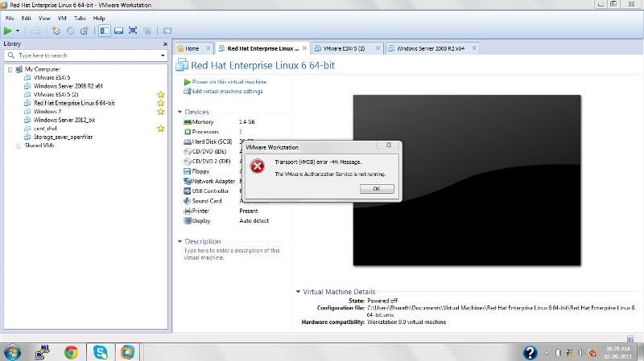Click the virtual machine screen preview
Viewport: 644px width, 361px height.
coord(467,180)
